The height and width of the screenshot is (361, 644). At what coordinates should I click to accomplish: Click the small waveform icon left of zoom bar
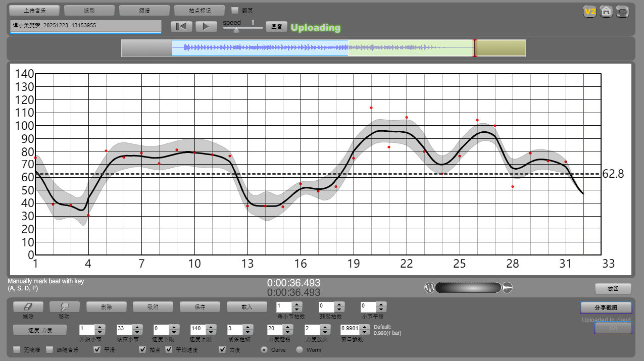(x=429, y=288)
